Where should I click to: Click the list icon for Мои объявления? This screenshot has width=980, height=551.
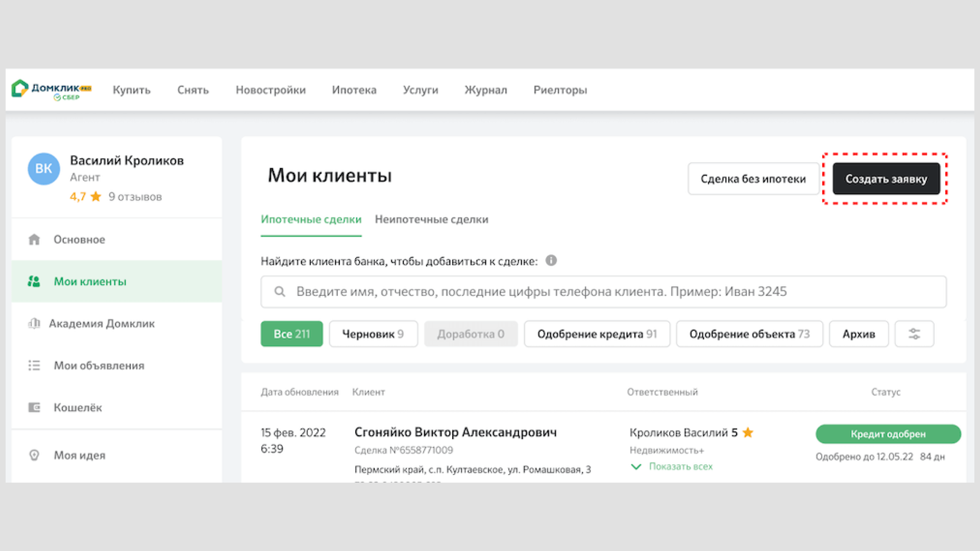(34, 366)
